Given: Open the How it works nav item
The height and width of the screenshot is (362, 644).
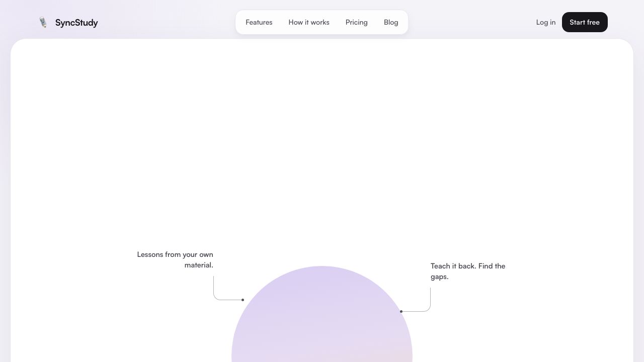Looking at the screenshot, I should [x=309, y=22].
